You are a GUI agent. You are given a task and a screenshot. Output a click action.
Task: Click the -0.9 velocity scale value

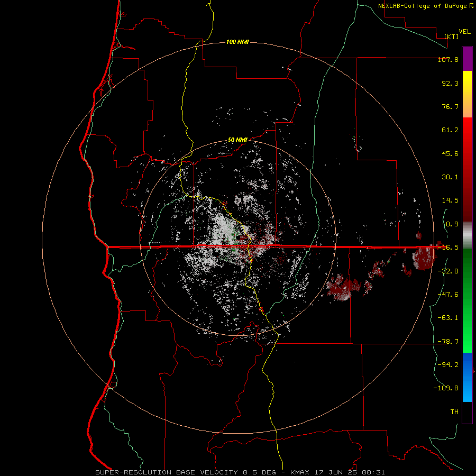coord(450,224)
